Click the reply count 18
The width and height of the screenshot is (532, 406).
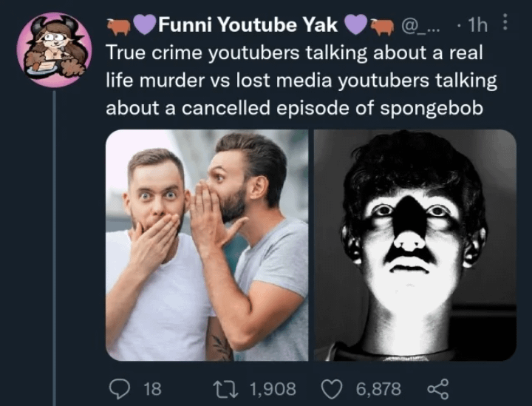pyautogui.click(x=151, y=388)
